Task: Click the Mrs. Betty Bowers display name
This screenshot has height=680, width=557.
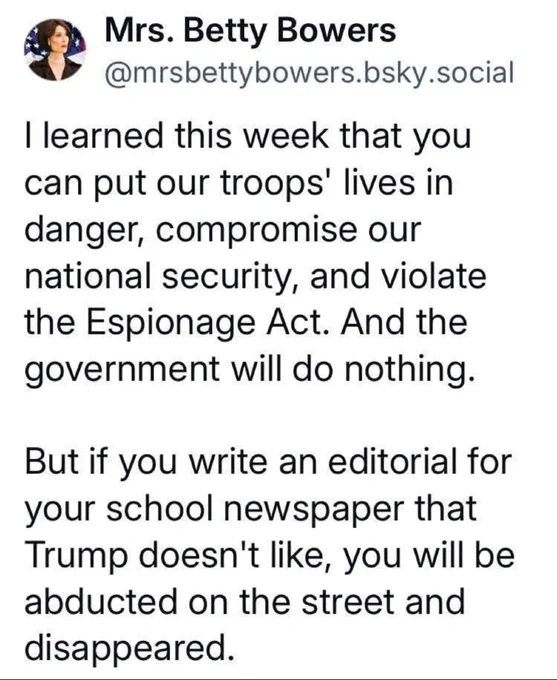Action: pyautogui.click(x=250, y=31)
